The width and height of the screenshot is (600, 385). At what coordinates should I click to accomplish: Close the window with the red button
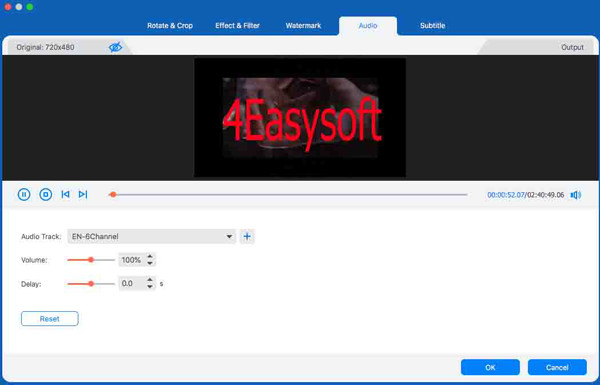coord(8,7)
